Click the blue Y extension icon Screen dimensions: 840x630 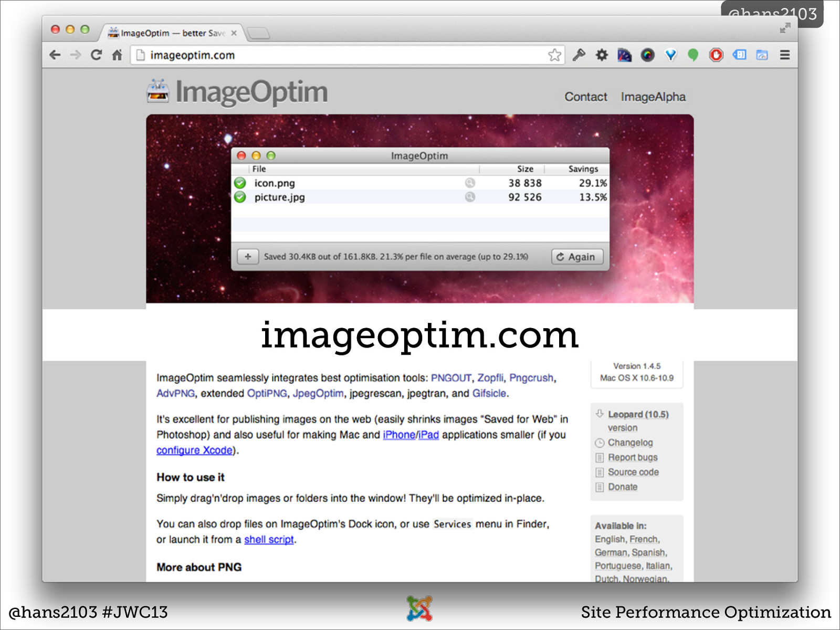670,55
